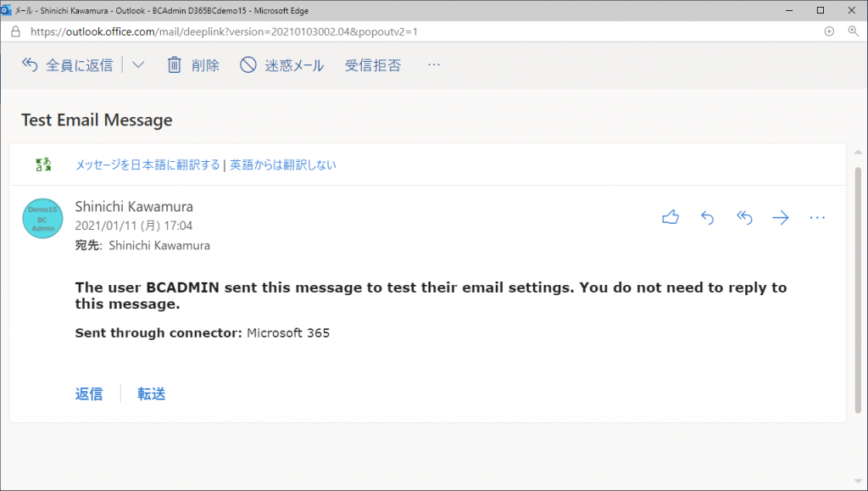Click the 迷惑メール junk mail icon
Screen dimensions: 868x491
[248, 64]
